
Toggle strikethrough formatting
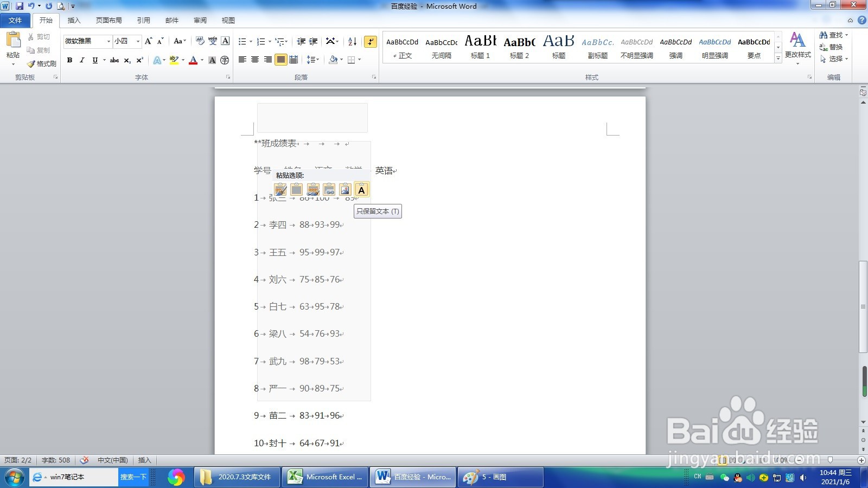click(x=114, y=60)
